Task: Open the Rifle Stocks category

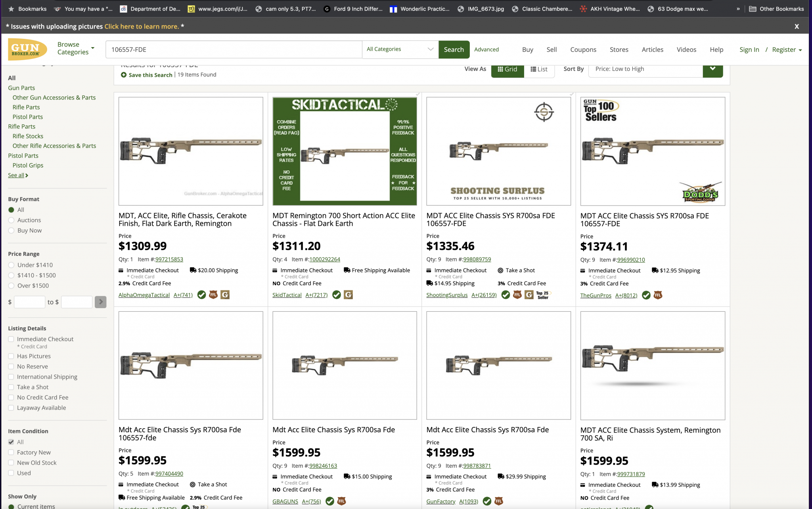Action: click(x=28, y=136)
